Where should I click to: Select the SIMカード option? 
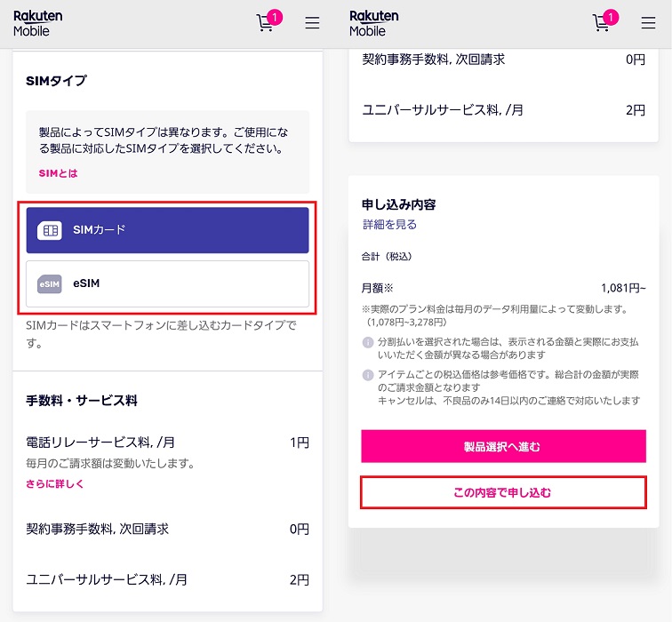coord(167,230)
